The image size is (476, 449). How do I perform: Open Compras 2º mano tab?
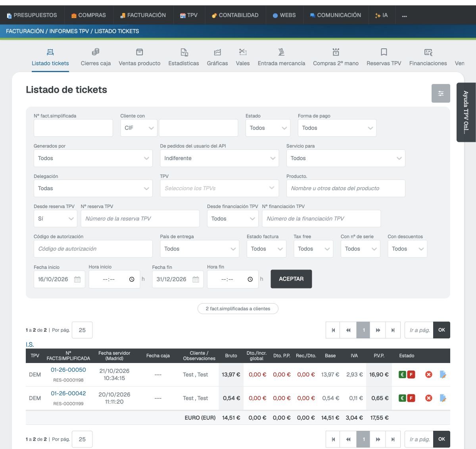click(x=336, y=57)
